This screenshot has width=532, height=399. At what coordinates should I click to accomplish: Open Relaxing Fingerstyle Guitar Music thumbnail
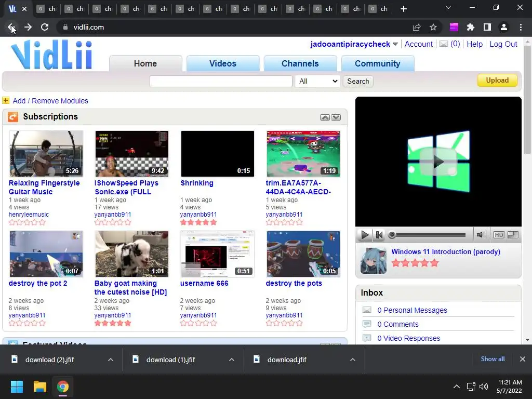[46, 154]
